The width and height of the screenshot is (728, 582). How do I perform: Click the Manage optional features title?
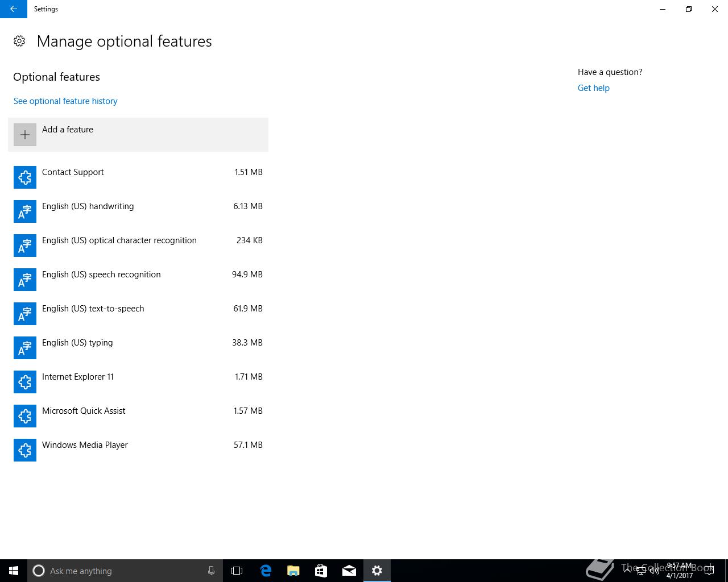coord(125,41)
